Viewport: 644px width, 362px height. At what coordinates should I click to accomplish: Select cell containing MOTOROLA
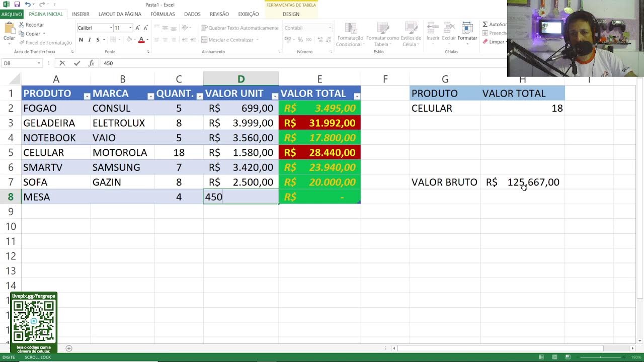[122, 153]
